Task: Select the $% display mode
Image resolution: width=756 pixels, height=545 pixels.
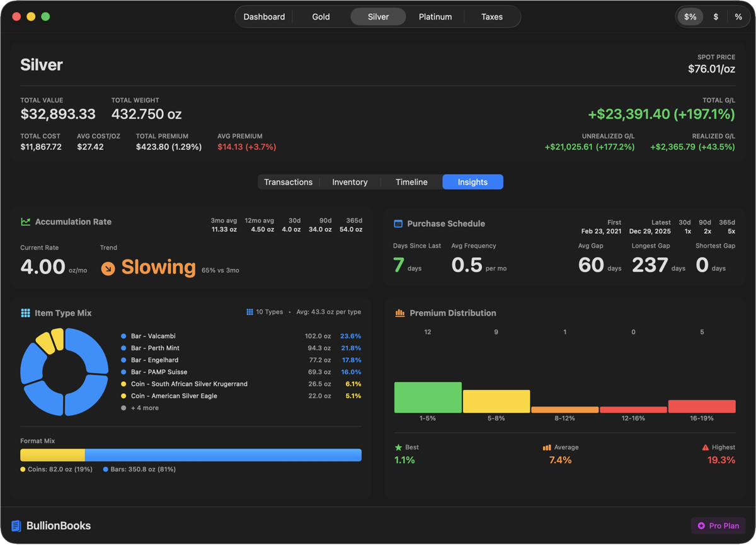Action: (x=690, y=17)
